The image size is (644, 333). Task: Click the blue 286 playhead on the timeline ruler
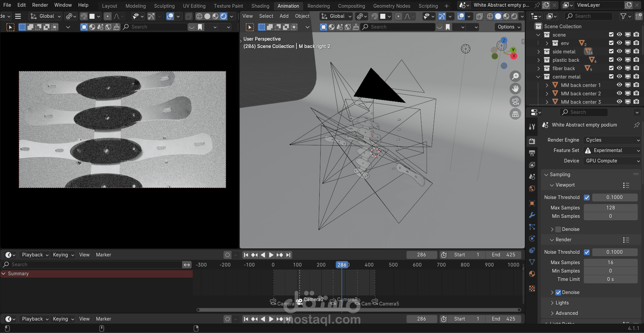(342, 265)
